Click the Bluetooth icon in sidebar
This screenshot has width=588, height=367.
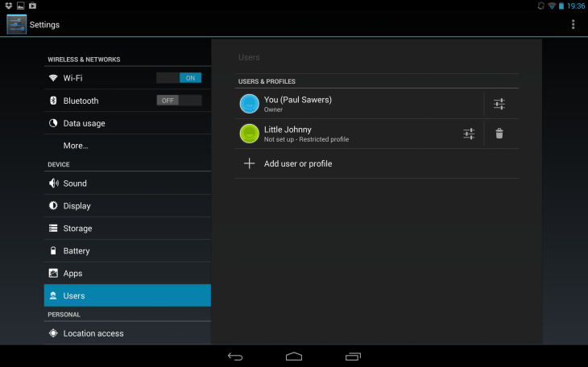(x=53, y=101)
